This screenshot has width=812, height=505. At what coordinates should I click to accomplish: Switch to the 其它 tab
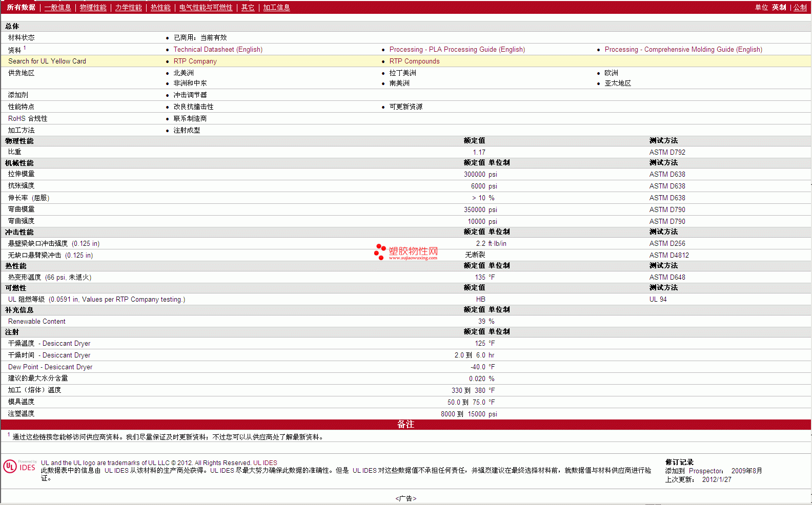click(248, 8)
